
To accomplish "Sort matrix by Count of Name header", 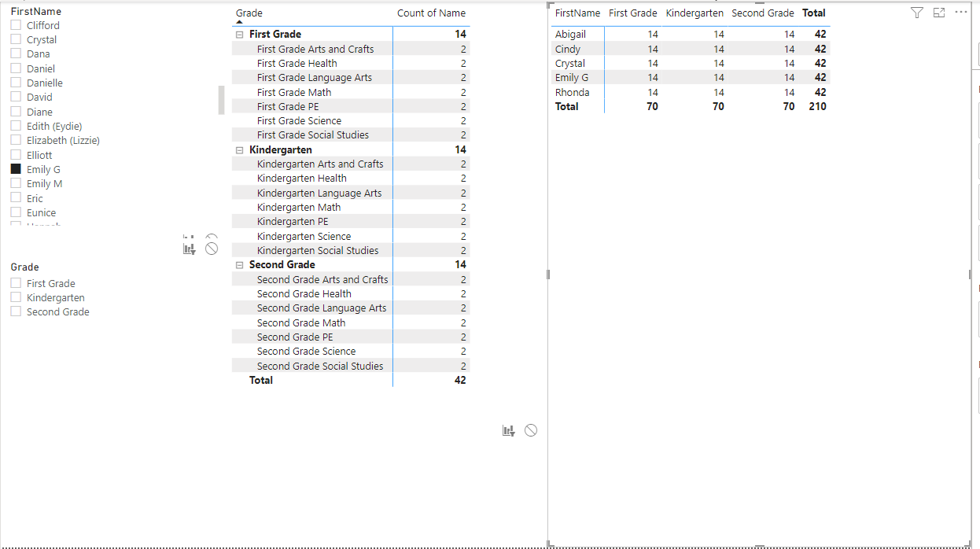I will (x=431, y=13).
